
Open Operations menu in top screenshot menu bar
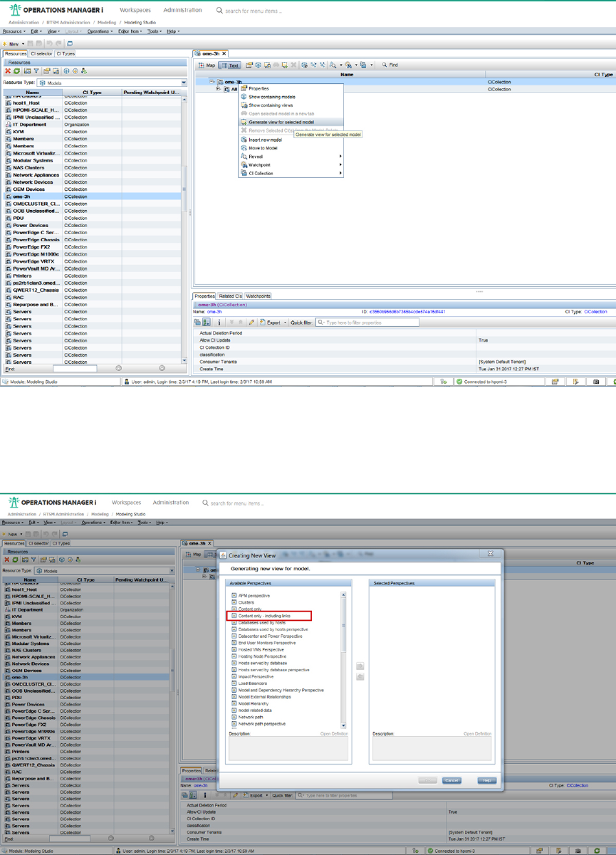tap(100, 31)
